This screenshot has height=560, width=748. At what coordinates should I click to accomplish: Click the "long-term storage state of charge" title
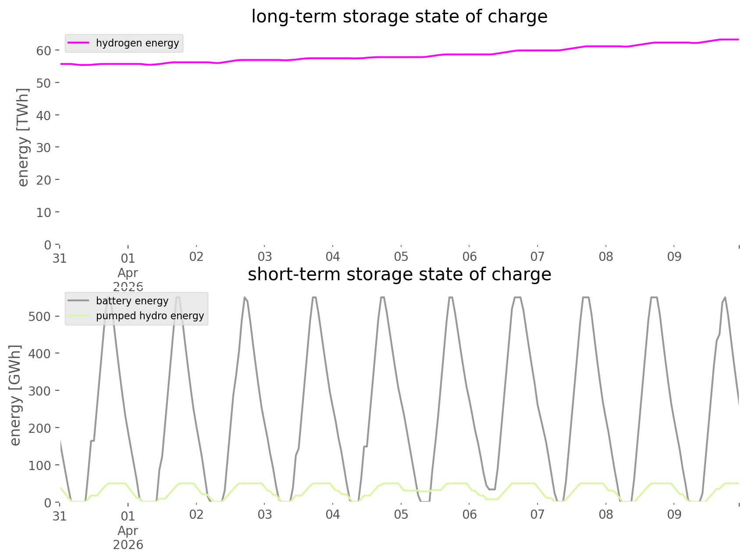[399, 17]
